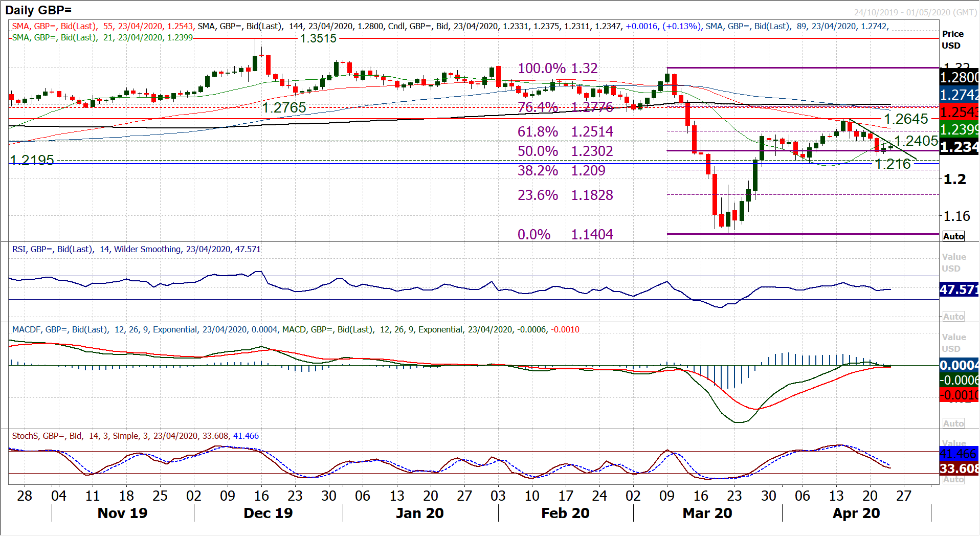Click the MACDF histogram legend text
980x536 pixels.
(x=145, y=329)
